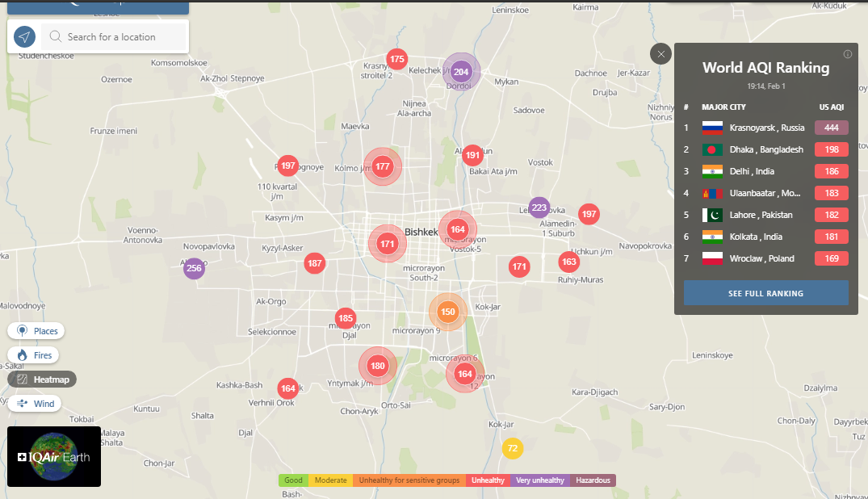The height and width of the screenshot is (499, 868).
Task: Toggle the Fires map layer
Action: tap(34, 355)
